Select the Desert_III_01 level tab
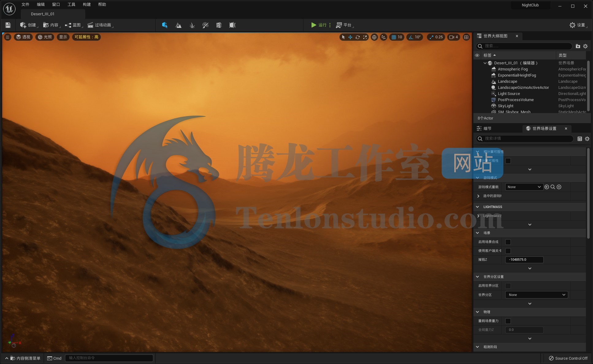This screenshot has width=593, height=364. (x=53, y=14)
